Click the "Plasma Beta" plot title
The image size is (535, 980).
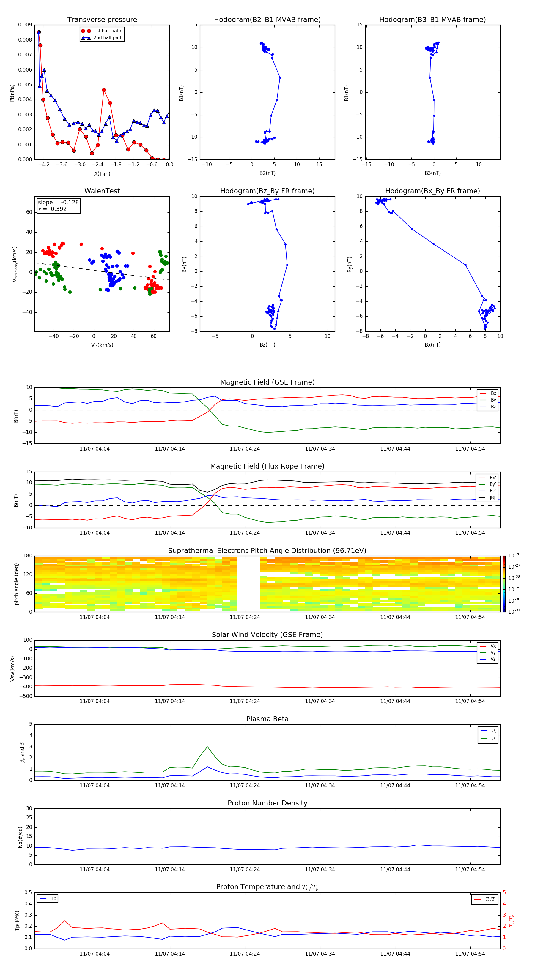267,719
